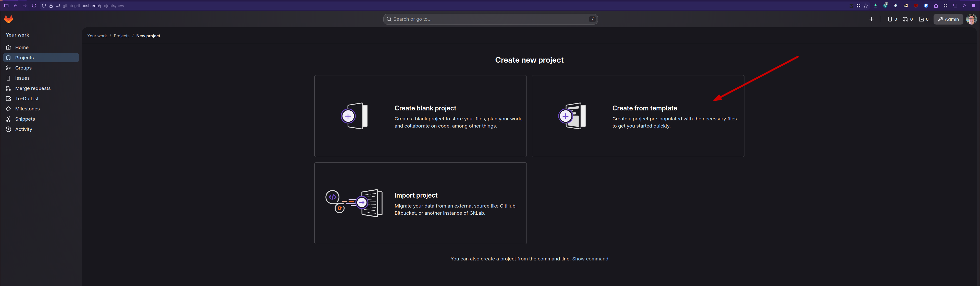Open merge requests counter icon
This screenshot has height=286, width=980.
tap(908, 19)
